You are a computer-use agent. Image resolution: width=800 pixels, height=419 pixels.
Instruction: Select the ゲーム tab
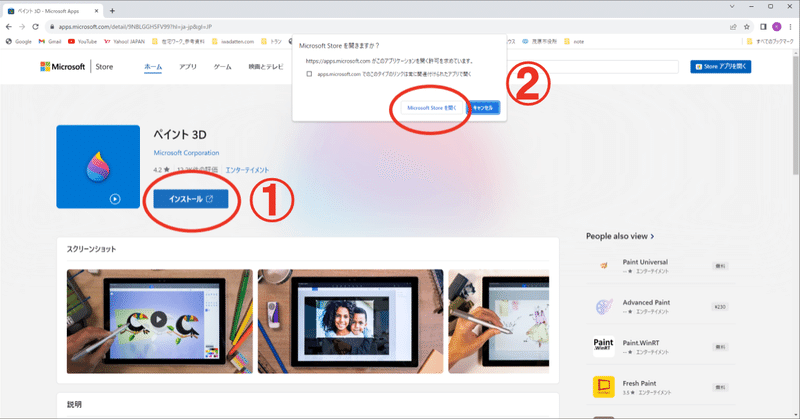coord(222,66)
